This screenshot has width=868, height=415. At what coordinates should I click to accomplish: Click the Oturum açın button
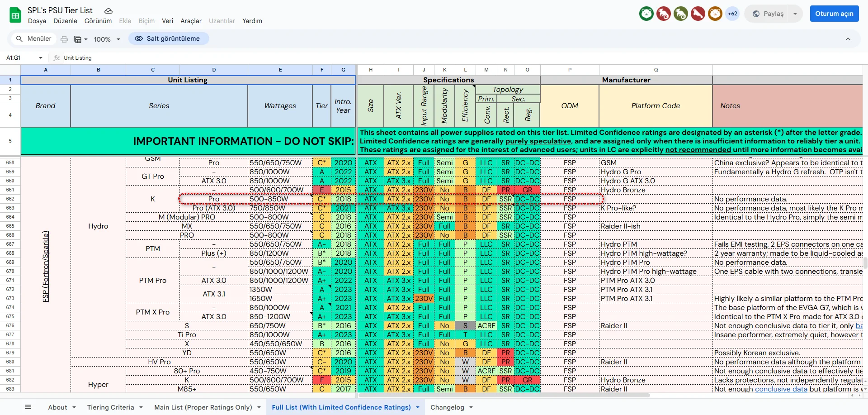click(834, 14)
